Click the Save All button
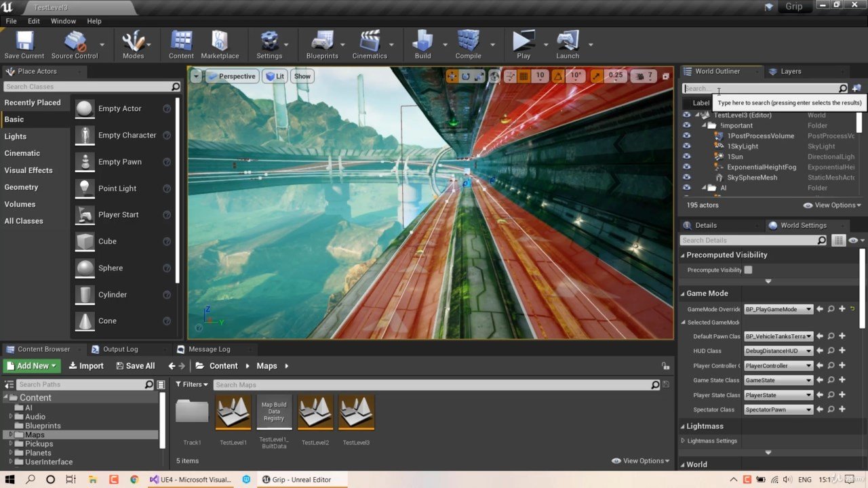The width and height of the screenshot is (868, 488). point(135,366)
